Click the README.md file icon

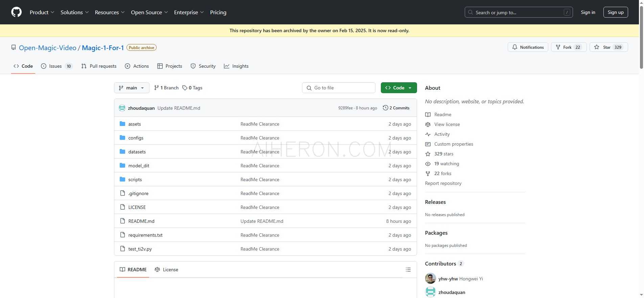click(122, 221)
